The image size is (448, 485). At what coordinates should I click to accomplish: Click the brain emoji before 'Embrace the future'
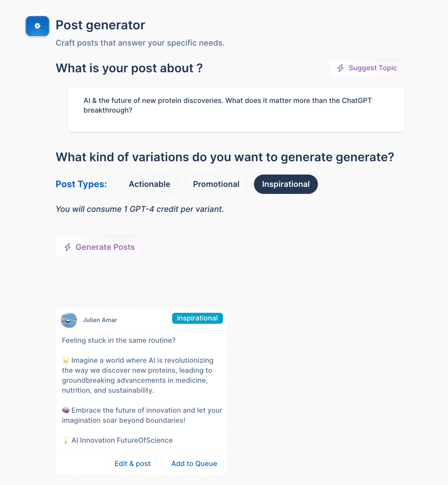tap(66, 410)
